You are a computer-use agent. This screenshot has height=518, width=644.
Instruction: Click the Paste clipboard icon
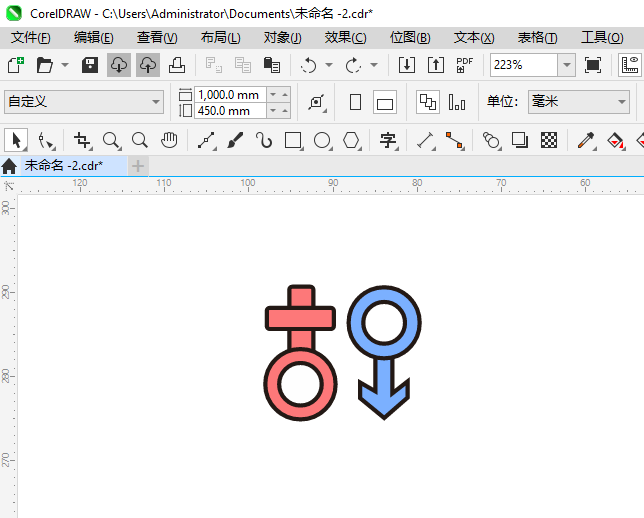271,65
